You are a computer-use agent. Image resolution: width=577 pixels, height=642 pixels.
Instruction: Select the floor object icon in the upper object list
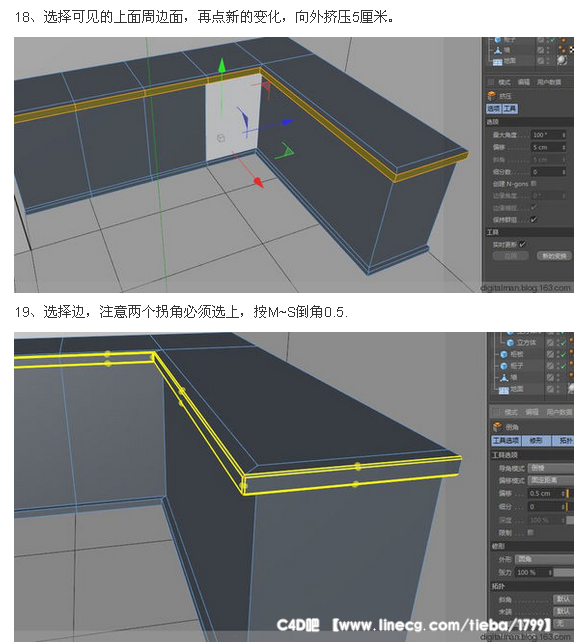(498, 62)
